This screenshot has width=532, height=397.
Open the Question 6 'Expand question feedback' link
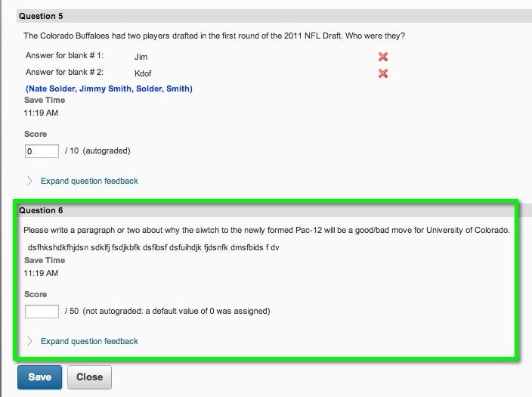(89, 341)
